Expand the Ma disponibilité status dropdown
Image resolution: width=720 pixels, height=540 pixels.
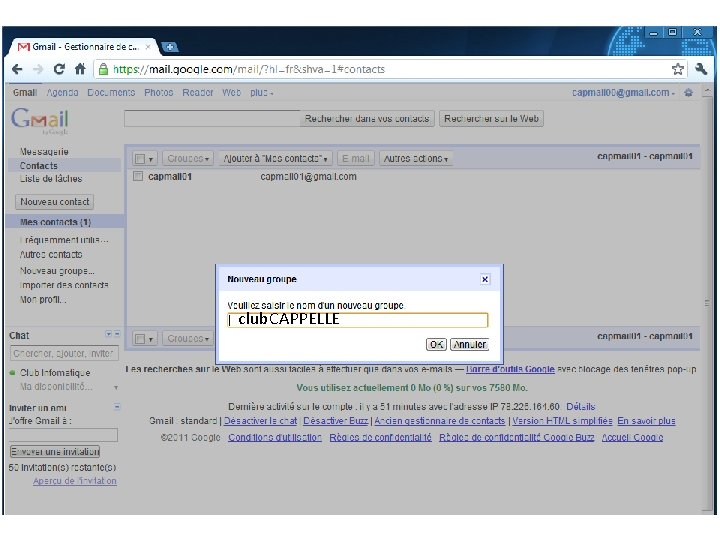coord(116,388)
